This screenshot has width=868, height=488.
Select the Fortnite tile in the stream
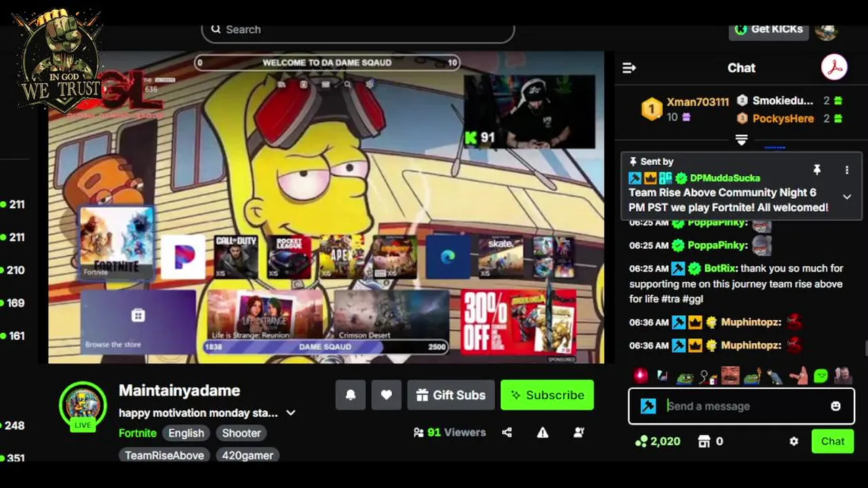pos(117,242)
